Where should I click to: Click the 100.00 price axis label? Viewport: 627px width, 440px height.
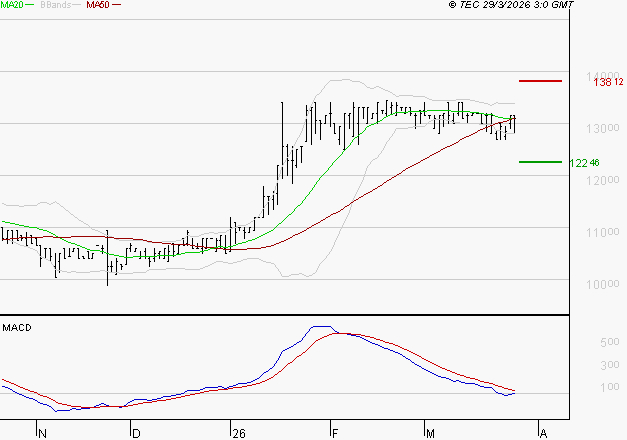(603, 284)
